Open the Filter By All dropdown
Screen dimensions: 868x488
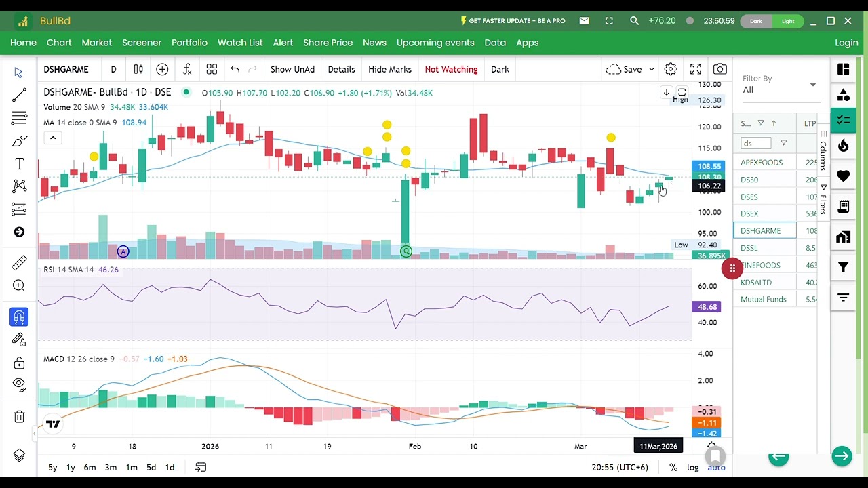click(x=780, y=85)
